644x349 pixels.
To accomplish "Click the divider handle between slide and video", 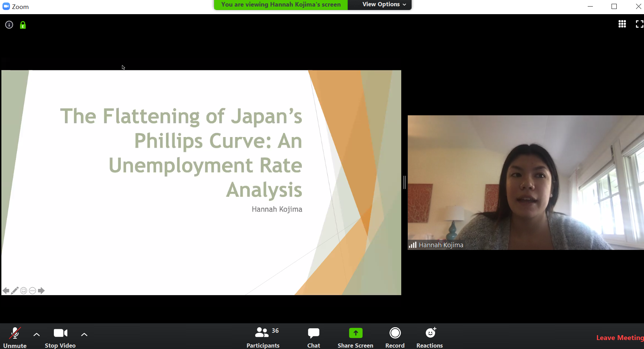I will tap(404, 182).
